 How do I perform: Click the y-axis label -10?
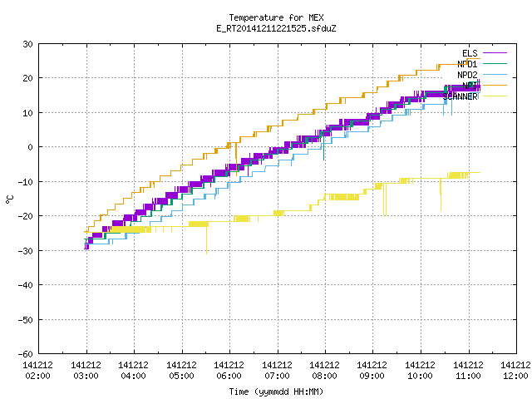click(x=26, y=182)
